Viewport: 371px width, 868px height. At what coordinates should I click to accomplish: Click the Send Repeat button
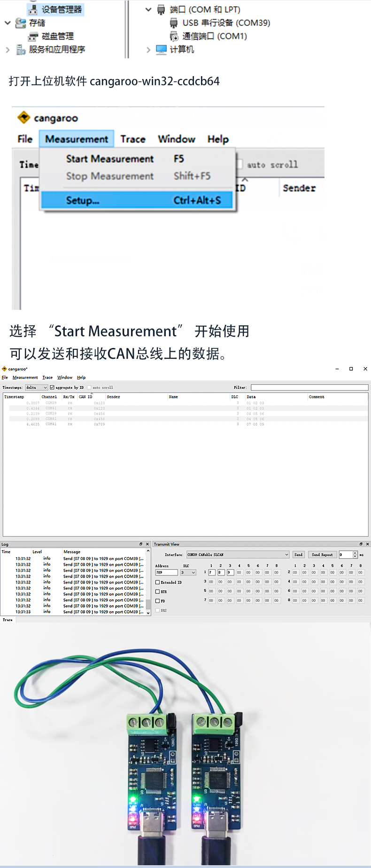(322, 555)
